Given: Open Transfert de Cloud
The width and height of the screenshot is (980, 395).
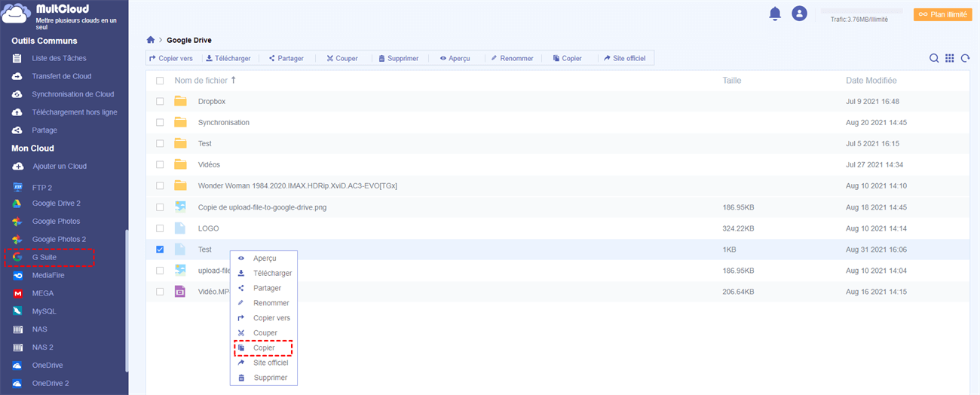Looking at the screenshot, I should point(61,76).
